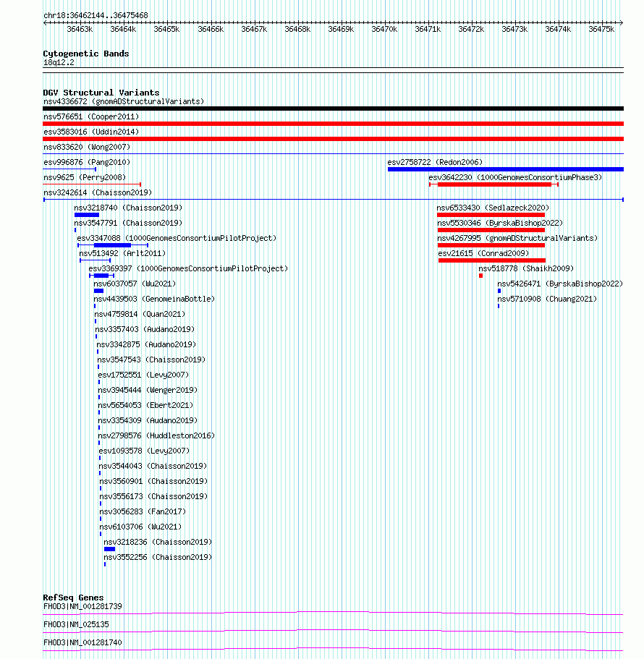Screen dimensions: 644x659
Task: Select nsv3218236 (Chaisson2019) label
Action: [158, 542]
